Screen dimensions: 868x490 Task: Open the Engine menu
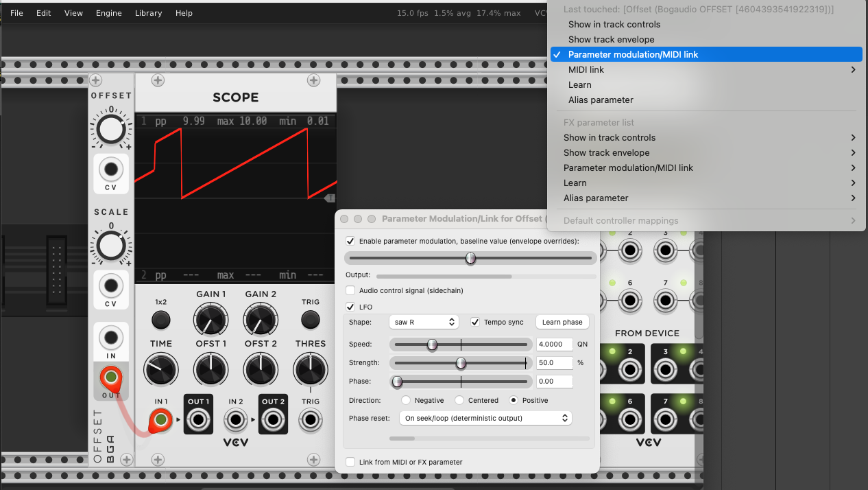pos(108,13)
